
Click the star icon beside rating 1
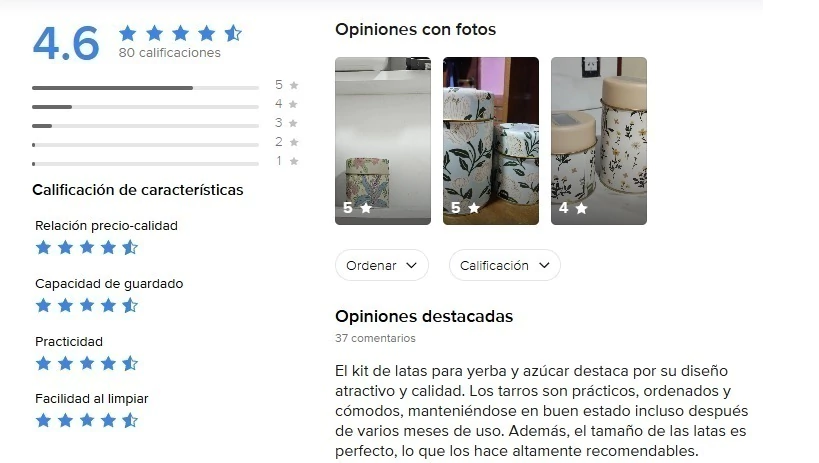pos(294,161)
